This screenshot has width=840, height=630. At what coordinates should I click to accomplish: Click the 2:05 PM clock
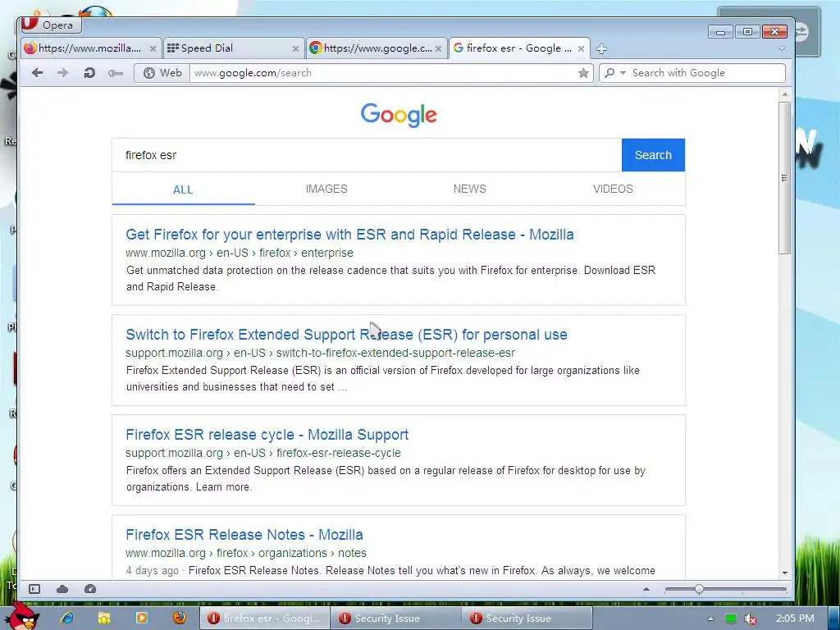click(795, 619)
